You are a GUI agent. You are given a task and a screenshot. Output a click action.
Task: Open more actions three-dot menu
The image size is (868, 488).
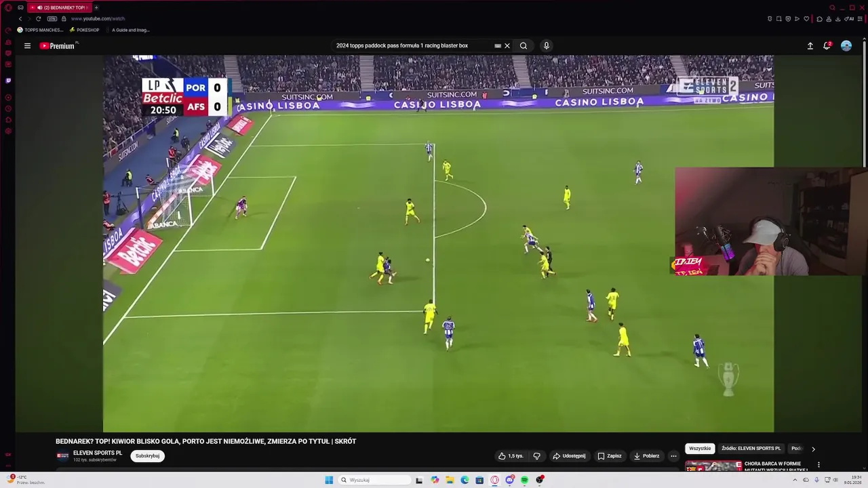(673, 456)
